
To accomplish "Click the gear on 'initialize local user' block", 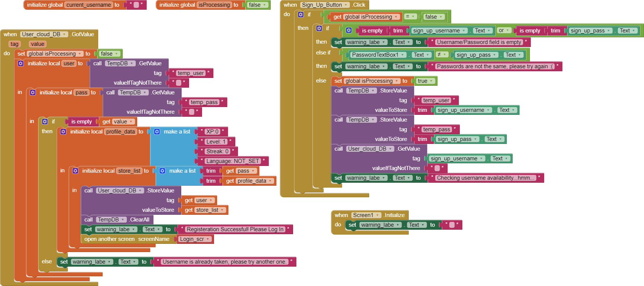I will coord(21,63).
